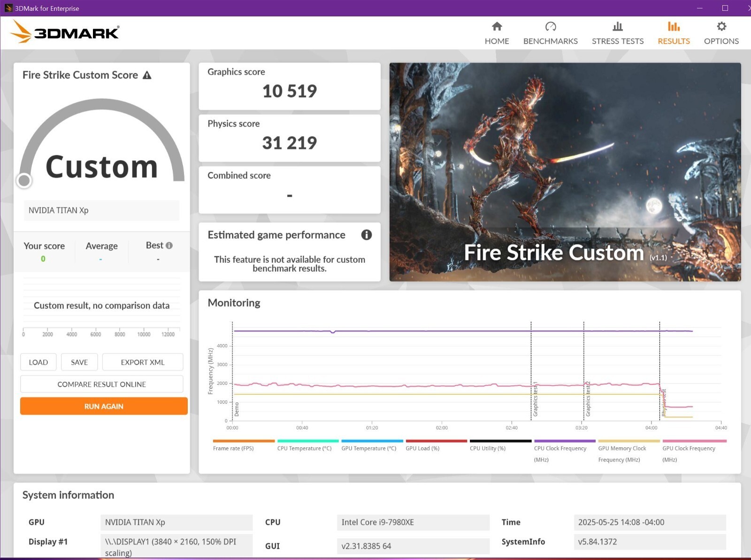Click the orange RUN AGAIN button
This screenshot has height=560, width=751.
point(104,406)
